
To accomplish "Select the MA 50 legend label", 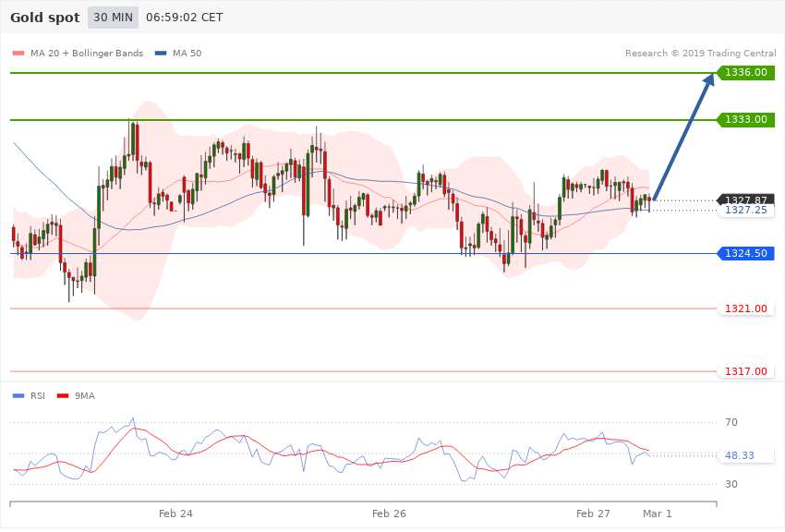I will [187, 53].
